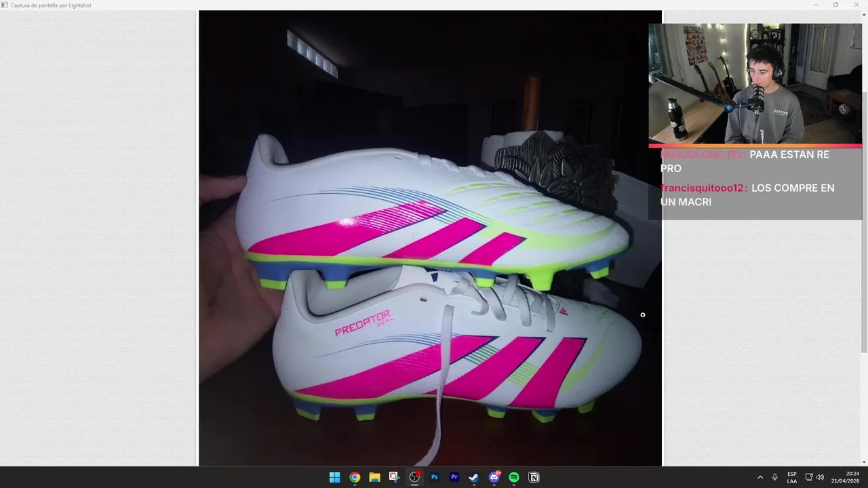This screenshot has height=488, width=868.
Task: Click chat text "LOS COMPRE EN UN MACRI"
Action: 747,195
